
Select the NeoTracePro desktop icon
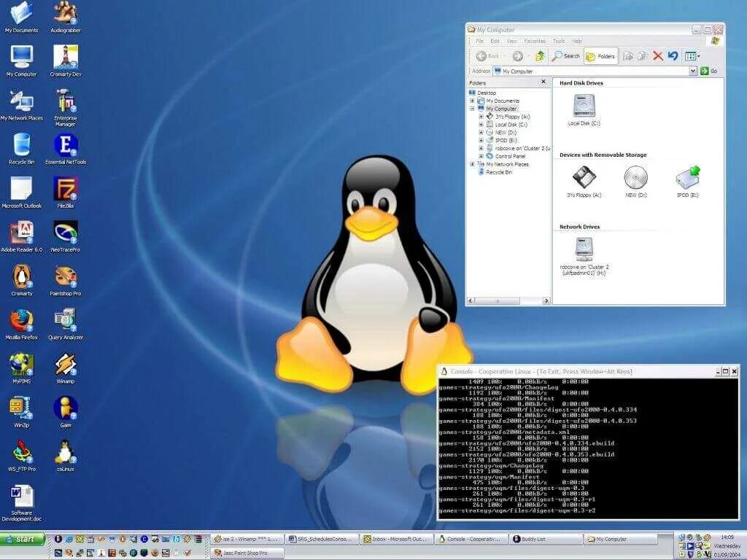[66, 236]
